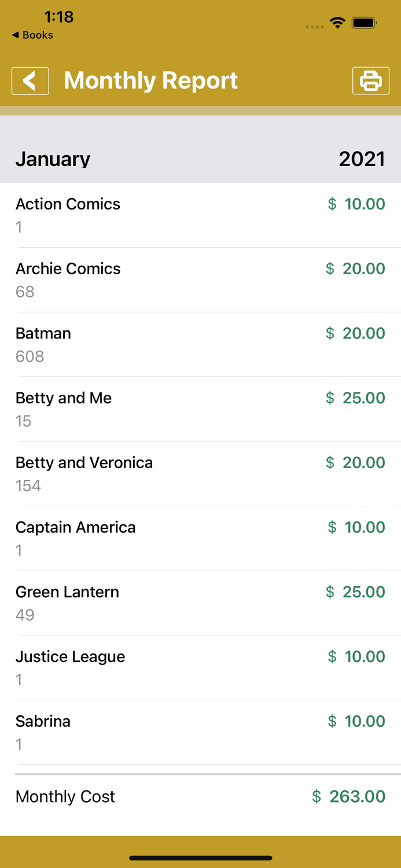
Task: Tap the print icon
Action: click(371, 80)
